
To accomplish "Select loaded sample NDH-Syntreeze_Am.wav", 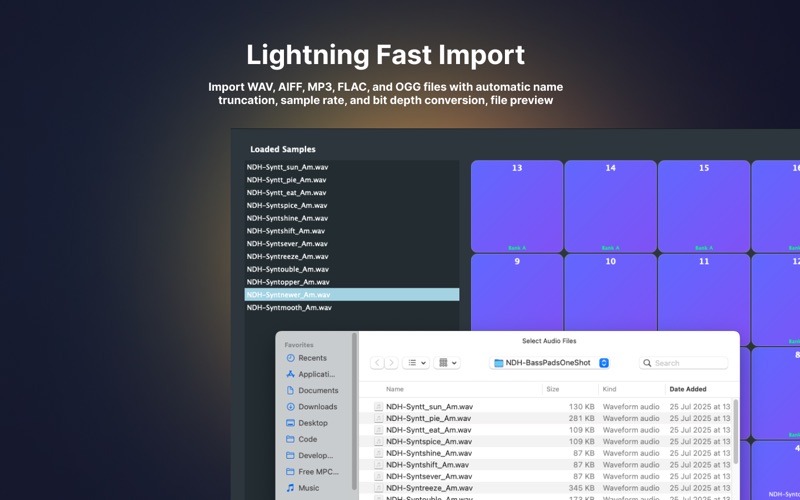I will click(352, 256).
